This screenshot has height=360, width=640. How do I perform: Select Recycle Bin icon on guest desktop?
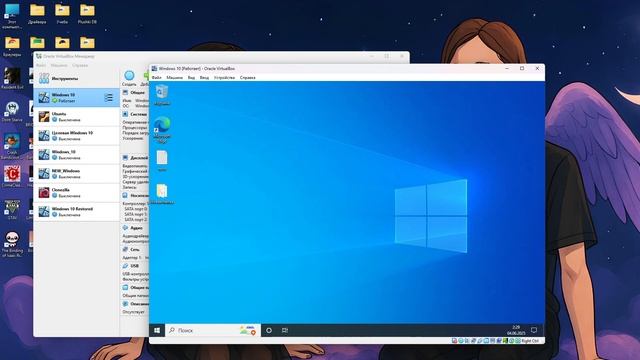(x=162, y=95)
